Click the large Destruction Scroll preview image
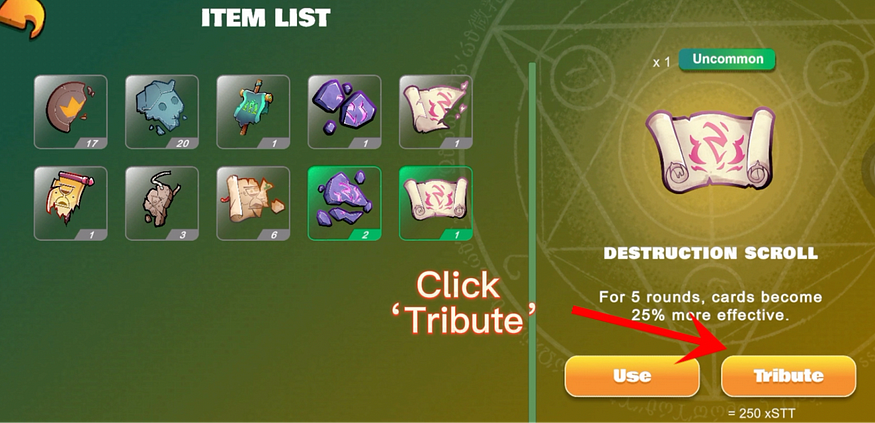 pos(710,151)
